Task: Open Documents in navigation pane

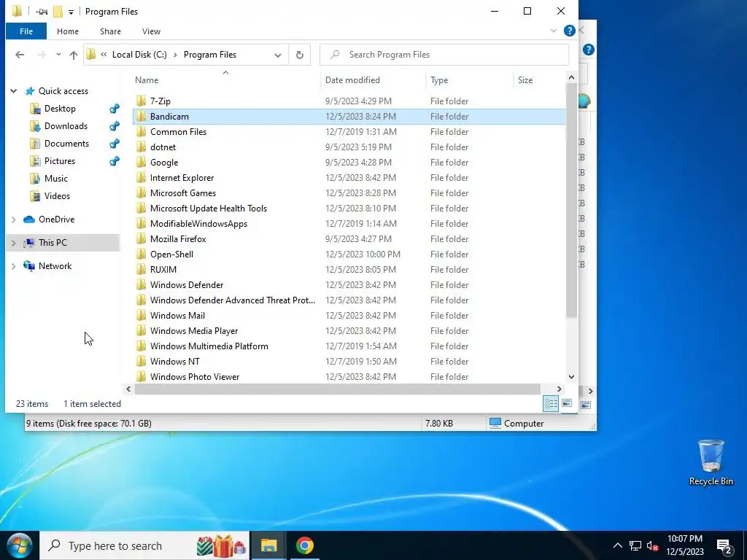Action: (x=66, y=144)
